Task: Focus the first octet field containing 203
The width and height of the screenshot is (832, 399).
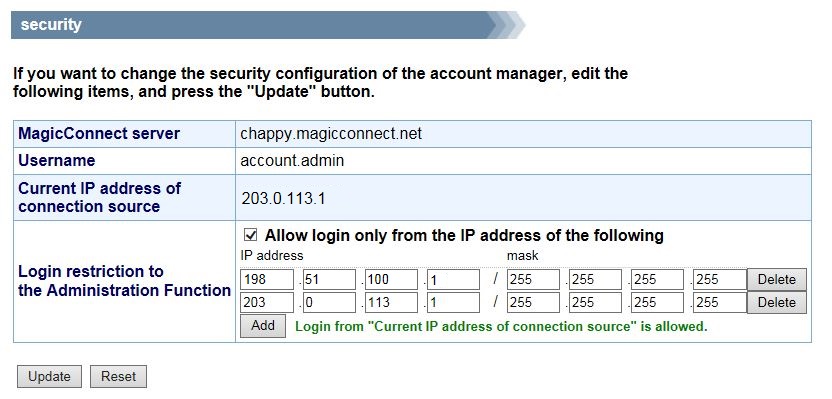Action: (x=267, y=302)
